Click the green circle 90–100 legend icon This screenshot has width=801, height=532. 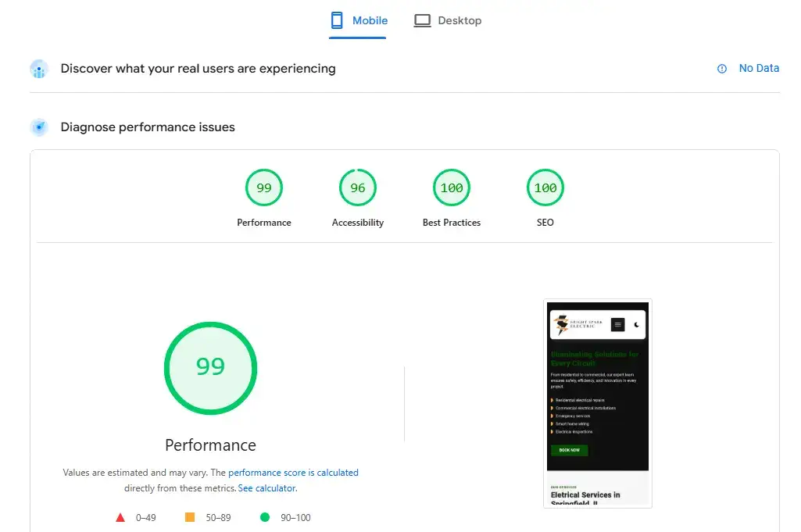click(265, 517)
